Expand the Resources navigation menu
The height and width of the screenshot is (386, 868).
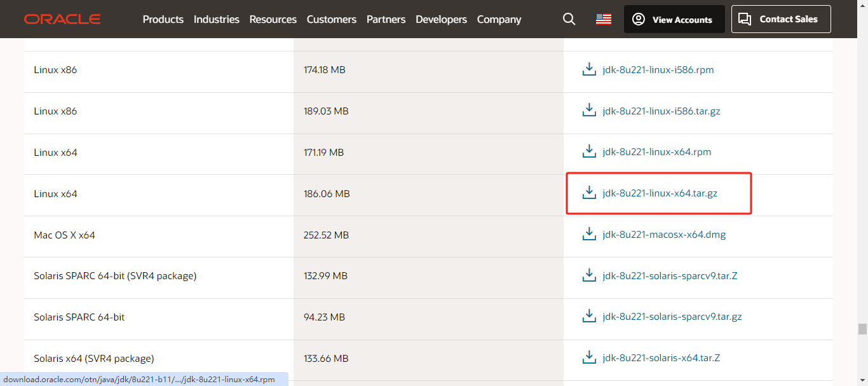(x=273, y=19)
